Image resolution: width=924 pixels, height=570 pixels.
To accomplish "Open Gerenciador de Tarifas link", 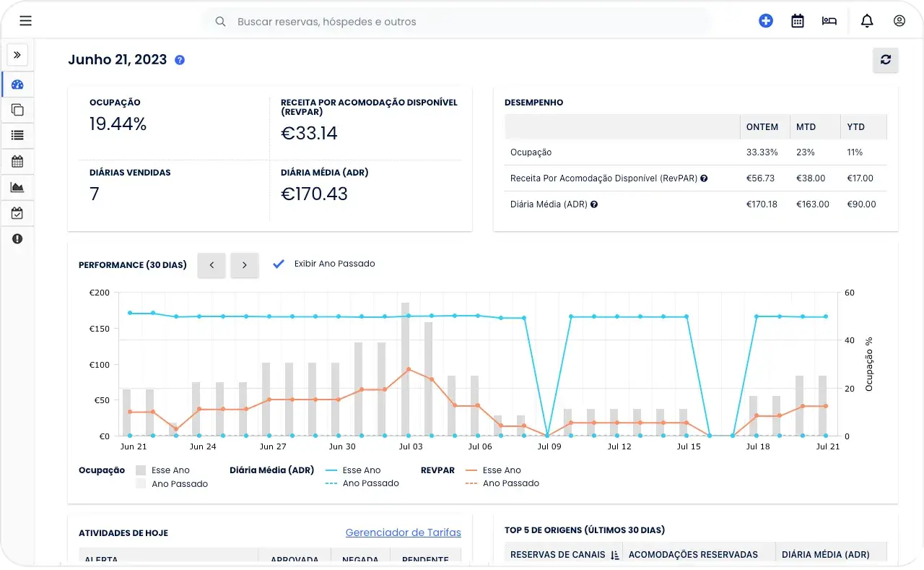I will (x=403, y=532).
